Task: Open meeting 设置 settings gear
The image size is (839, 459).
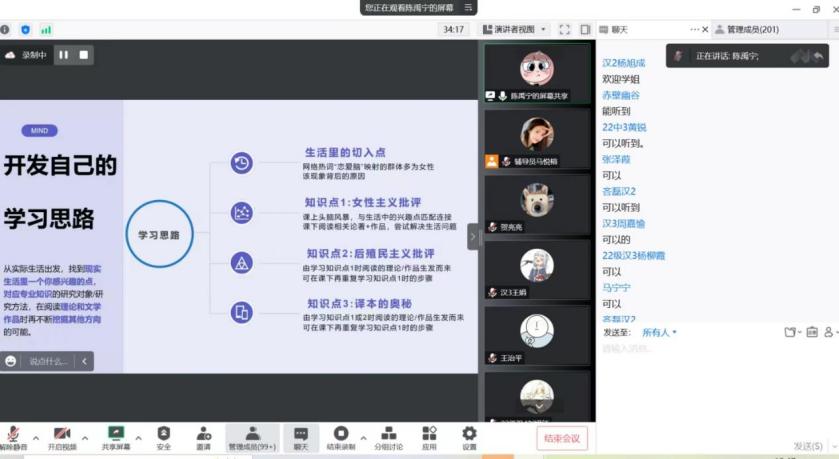Action: point(469,438)
